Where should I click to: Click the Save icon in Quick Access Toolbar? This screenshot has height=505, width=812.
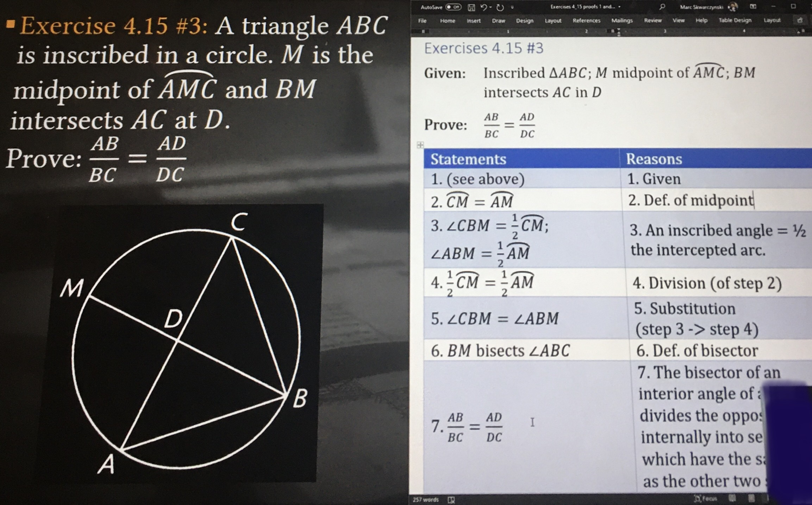[x=471, y=7]
